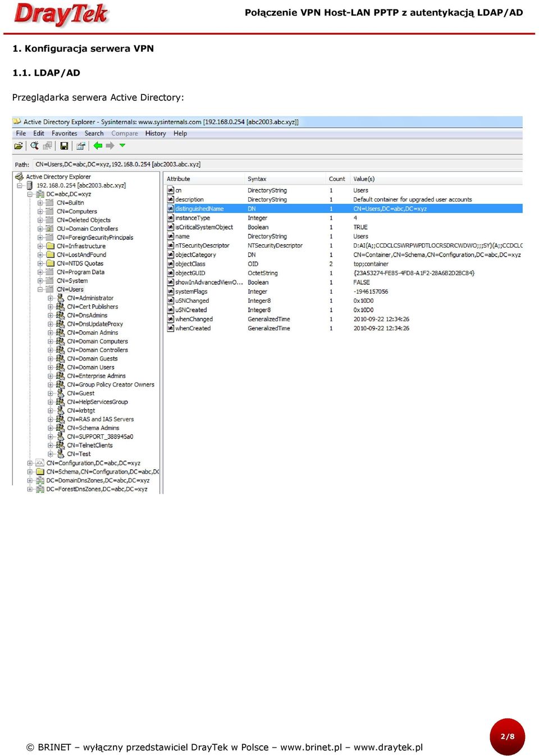
Task: Collapse the CN=Users node
Action: click(x=40, y=289)
